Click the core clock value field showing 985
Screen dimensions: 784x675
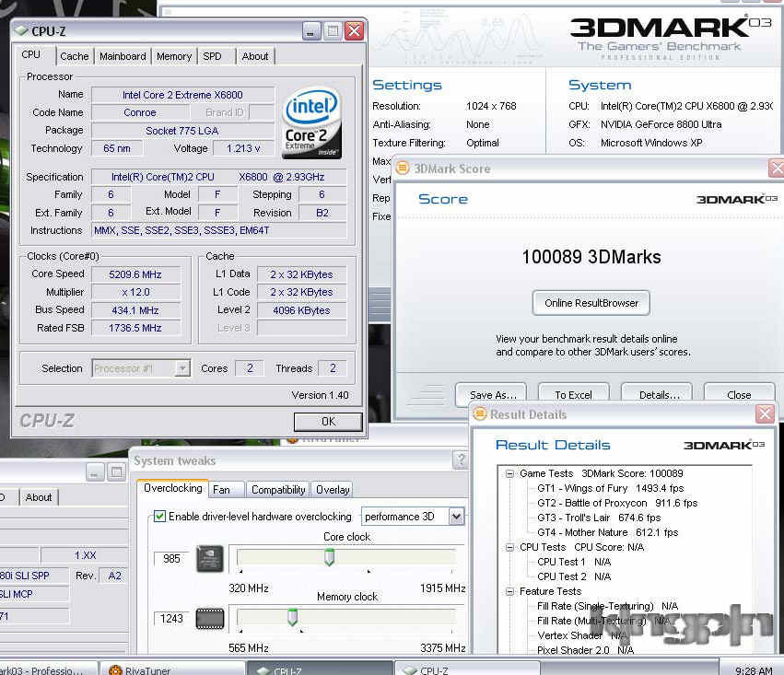tap(171, 558)
